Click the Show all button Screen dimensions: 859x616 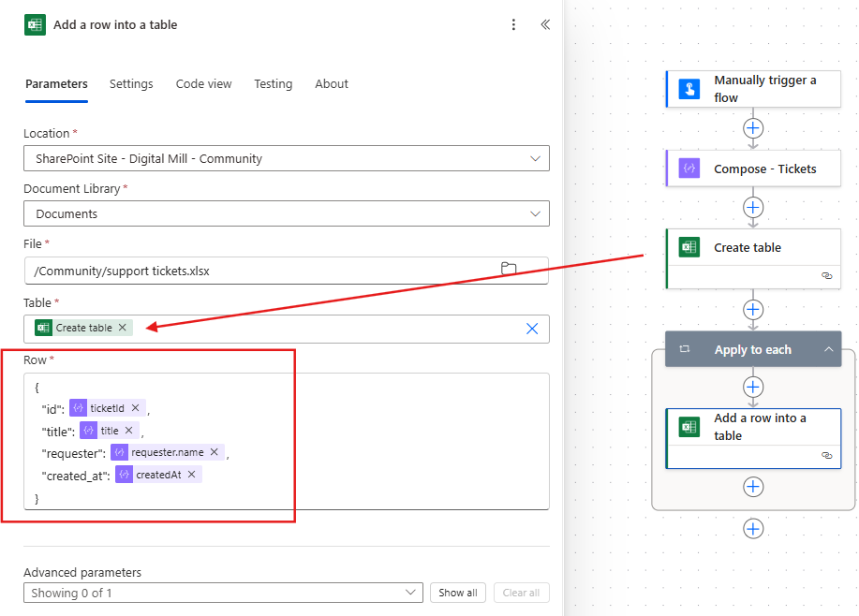tap(457, 592)
